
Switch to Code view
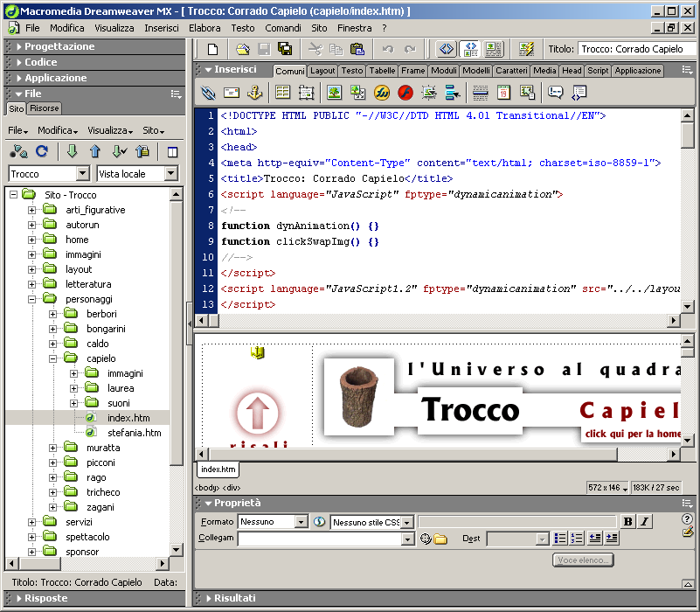point(446,49)
